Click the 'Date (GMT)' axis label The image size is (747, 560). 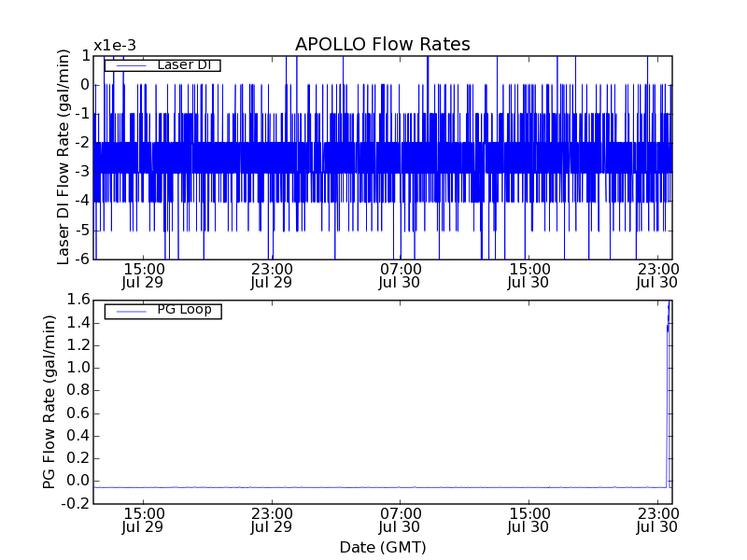[x=383, y=547]
